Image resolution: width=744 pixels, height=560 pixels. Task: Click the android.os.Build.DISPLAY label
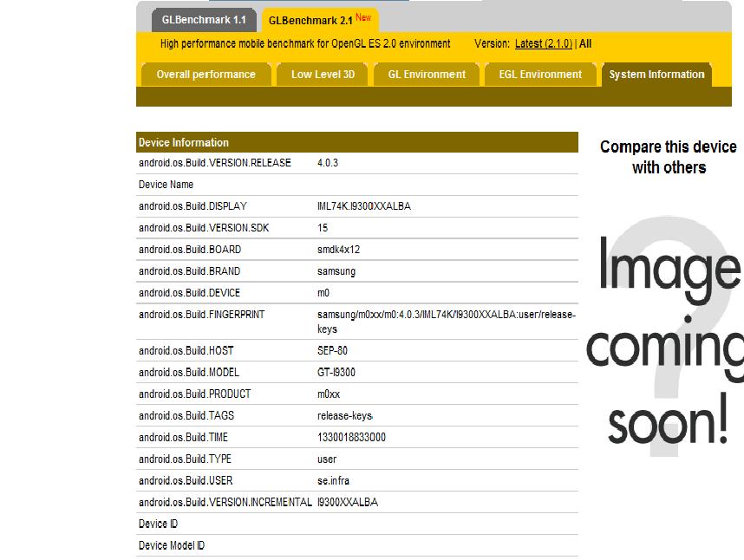click(x=193, y=206)
